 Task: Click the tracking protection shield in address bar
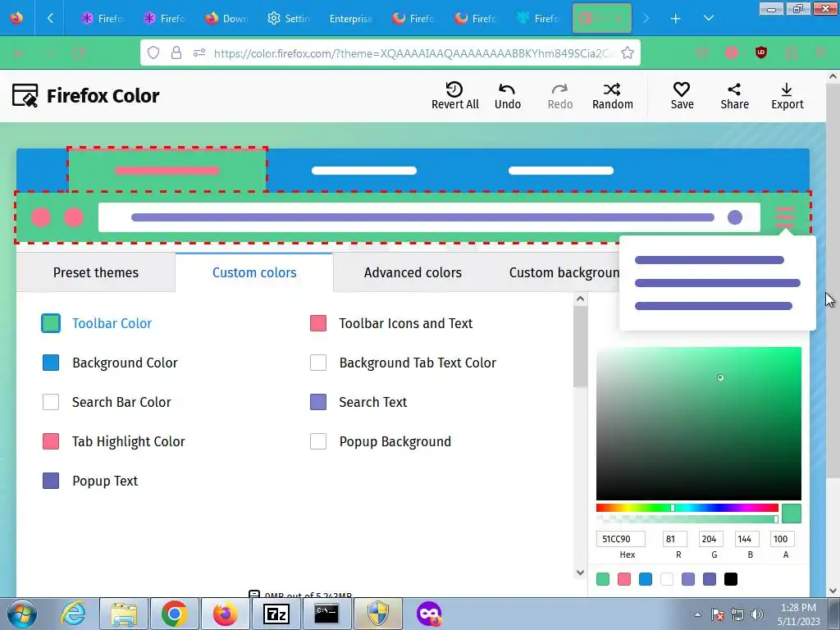tap(153, 52)
